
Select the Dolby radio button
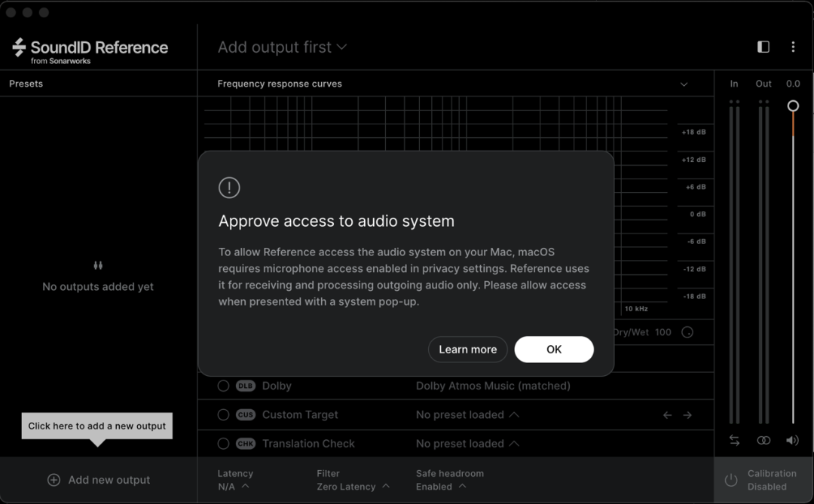pyautogui.click(x=223, y=386)
